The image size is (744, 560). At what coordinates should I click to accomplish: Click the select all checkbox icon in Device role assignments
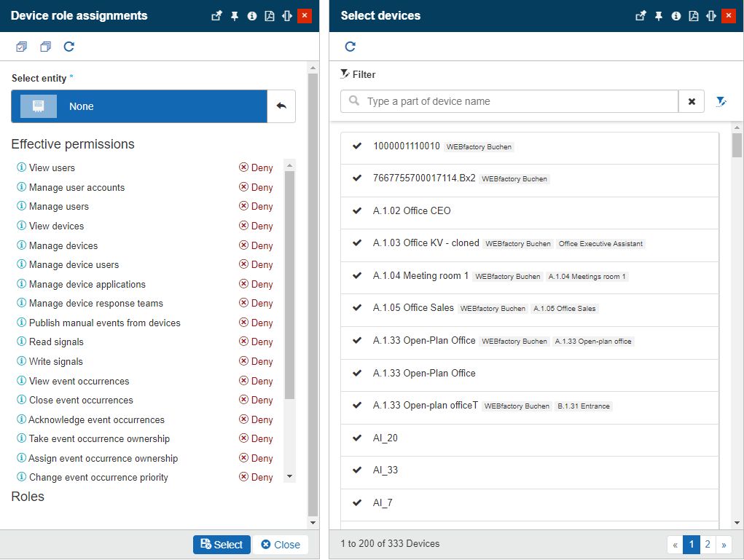[21, 47]
